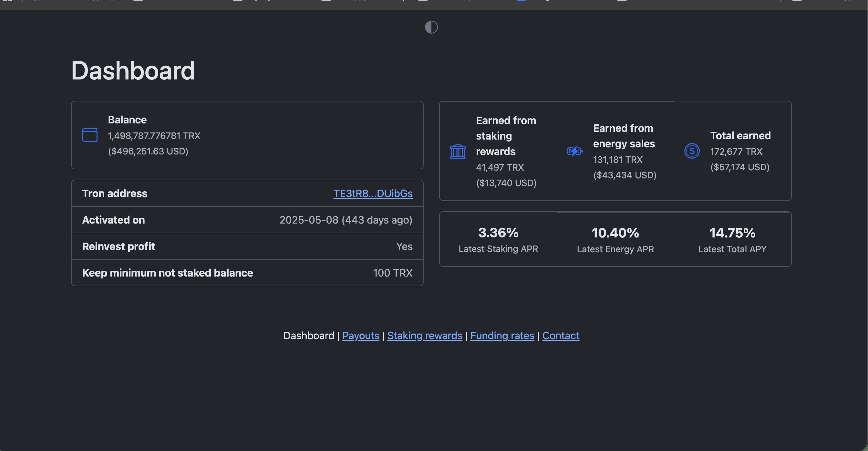Select the 172,677 TRX total value
868x451 pixels.
pos(736,152)
